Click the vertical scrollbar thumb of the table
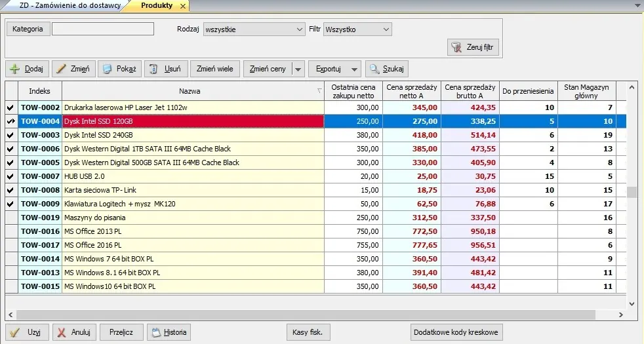This screenshot has width=644, height=344. pyautogui.click(x=632, y=192)
